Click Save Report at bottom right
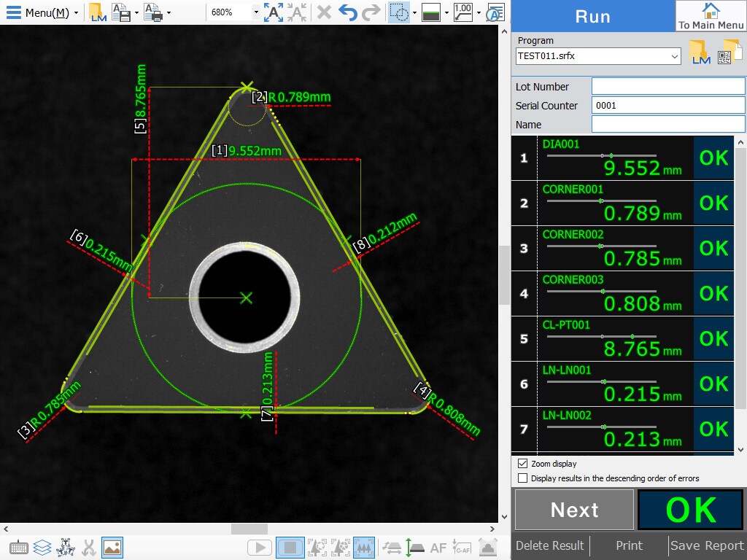The height and width of the screenshot is (560, 747). pyautogui.click(x=707, y=545)
